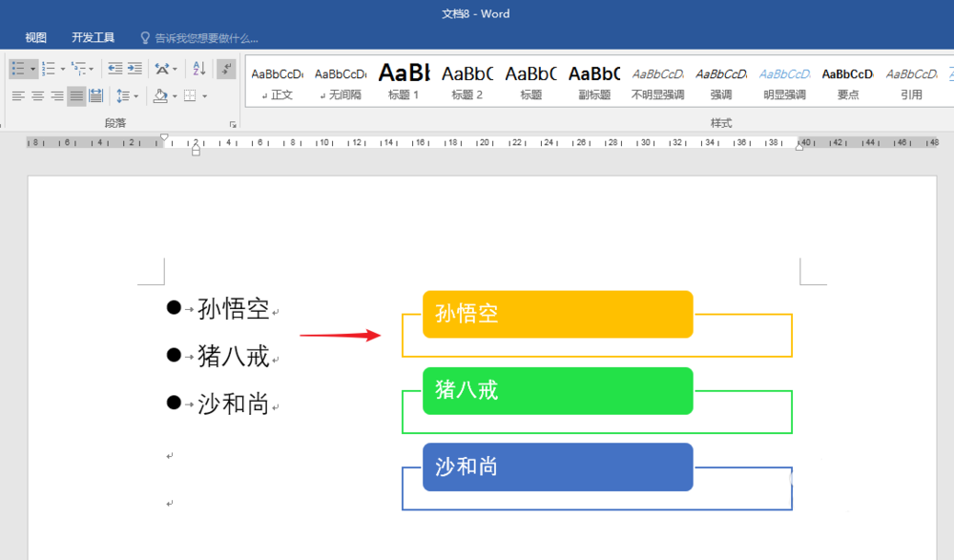954x560 pixels.
Task: Apply the 标题 2 style
Action: [x=467, y=82]
